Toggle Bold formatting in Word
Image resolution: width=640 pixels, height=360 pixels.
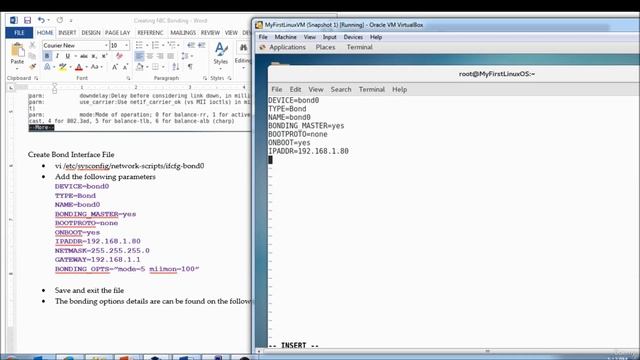click(x=47, y=56)
